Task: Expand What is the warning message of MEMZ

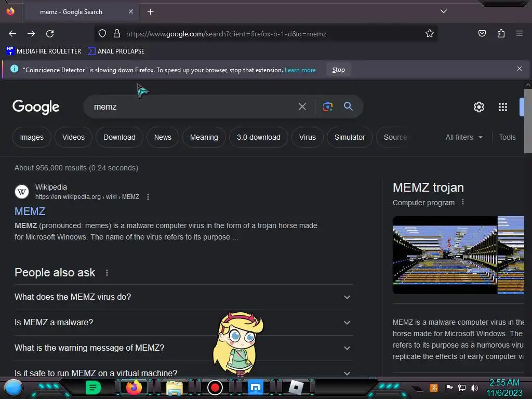Action: (183, 348)
